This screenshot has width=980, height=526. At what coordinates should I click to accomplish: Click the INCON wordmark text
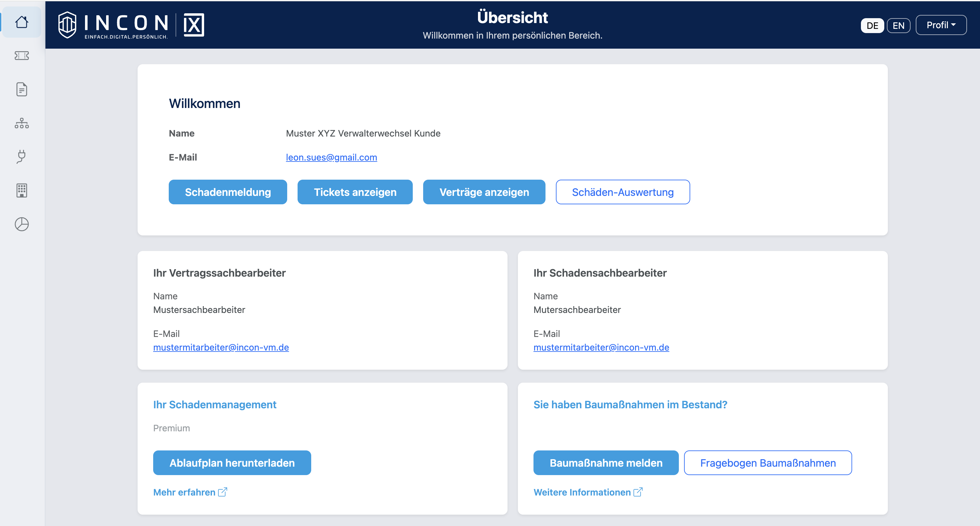(x=126, y=22)
